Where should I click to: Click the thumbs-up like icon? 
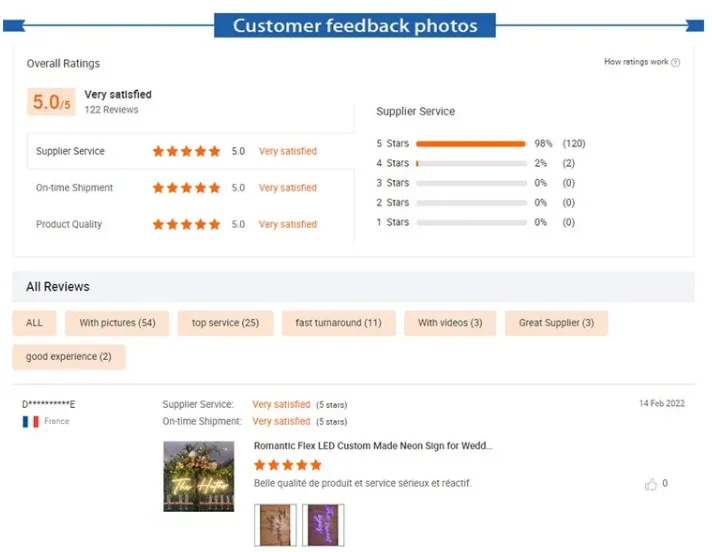pos(651,484)
